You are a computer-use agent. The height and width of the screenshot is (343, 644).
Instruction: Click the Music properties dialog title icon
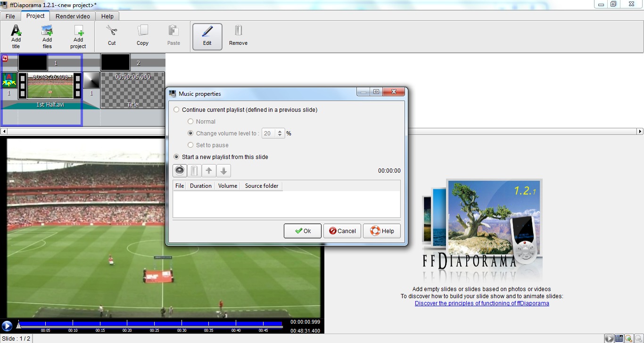pyautogui.click(x=173, y=93)
